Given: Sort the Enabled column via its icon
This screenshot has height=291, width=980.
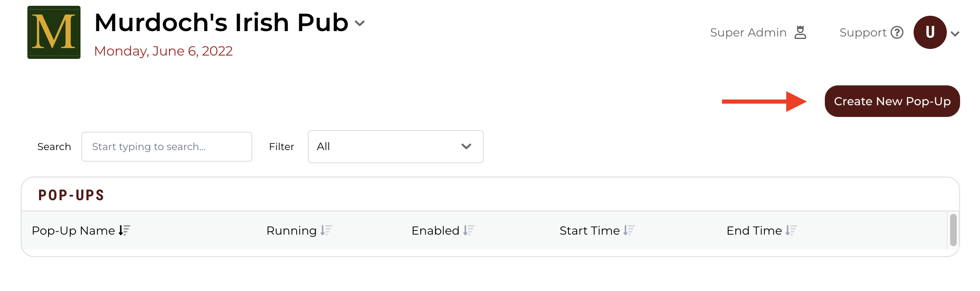Looking at the screenshot, I should pyautogui.click(x=469, y=230).
